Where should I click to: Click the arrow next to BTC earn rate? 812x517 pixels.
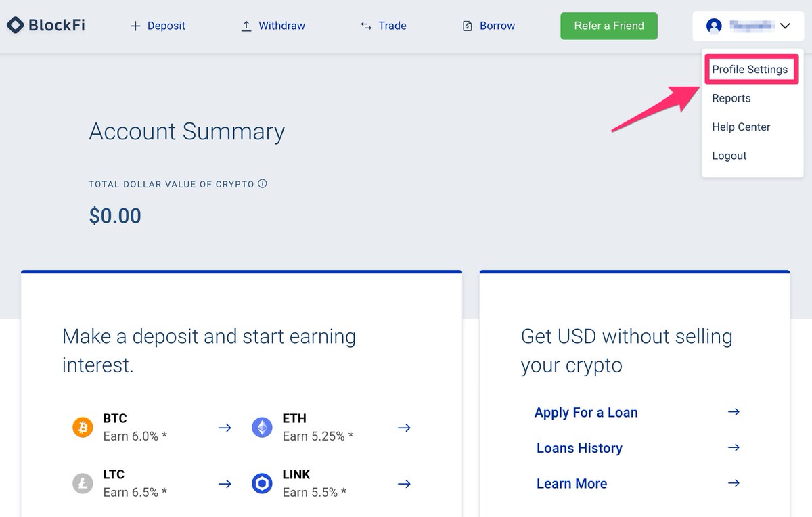[225, 428]
